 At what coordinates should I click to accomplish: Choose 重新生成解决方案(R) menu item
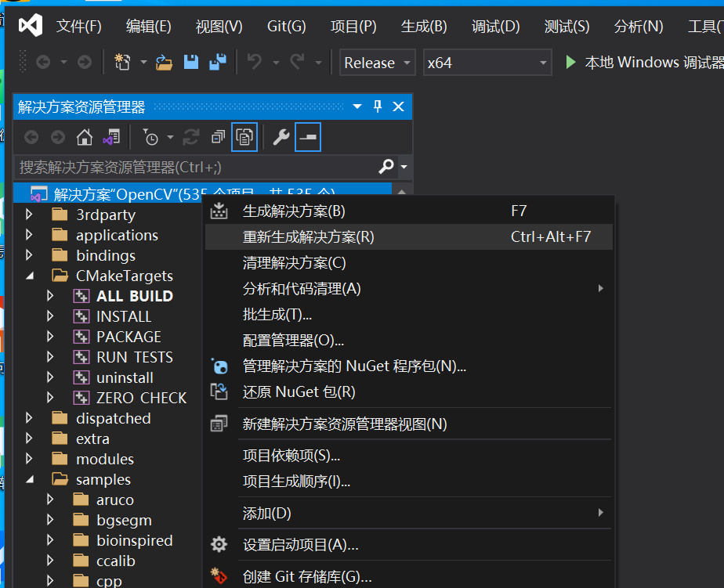409,236
